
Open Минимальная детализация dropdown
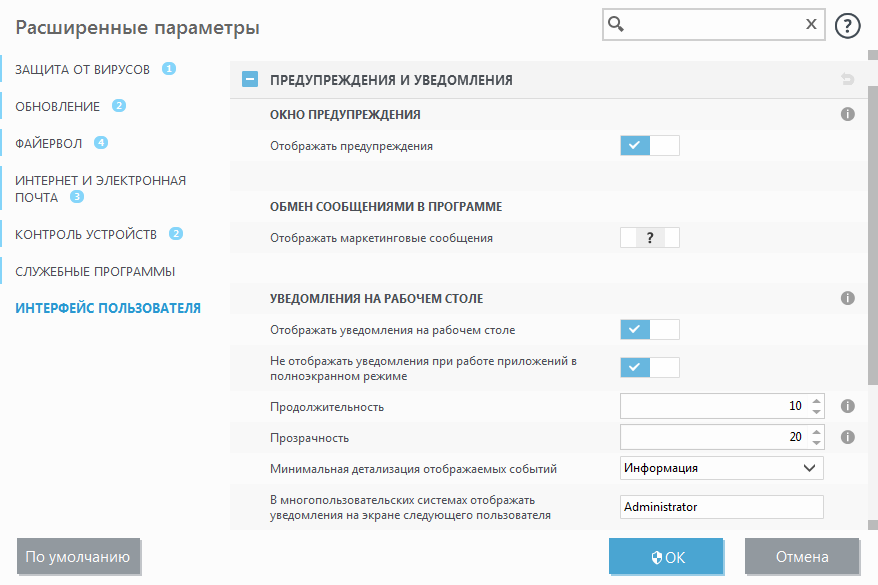721,468
